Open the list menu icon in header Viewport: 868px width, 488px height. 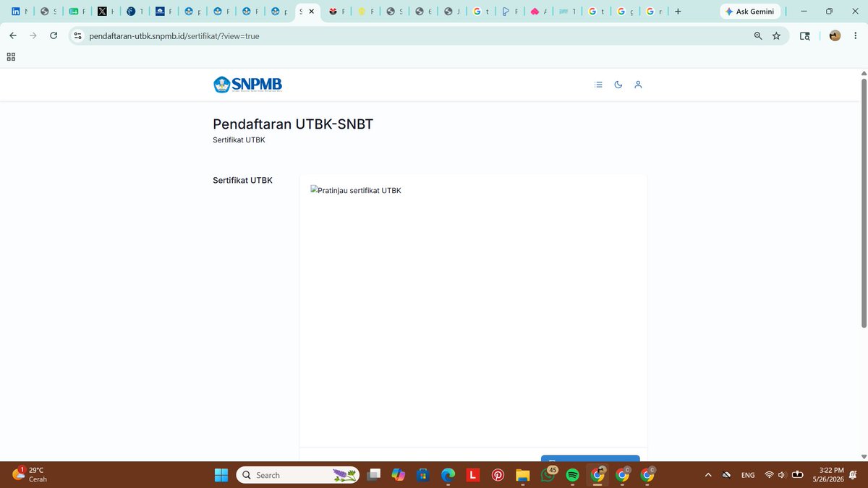click(x=598, y=85)
